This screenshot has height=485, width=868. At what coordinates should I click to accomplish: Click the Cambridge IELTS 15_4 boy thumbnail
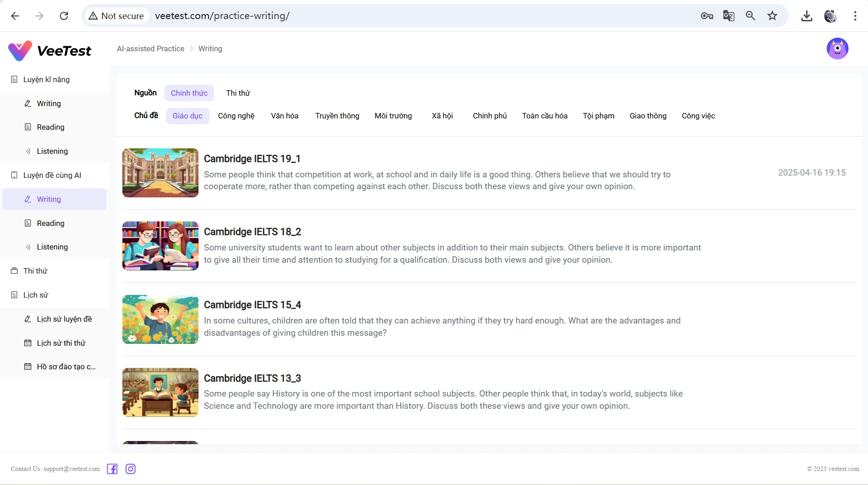(x=160, y=319)
